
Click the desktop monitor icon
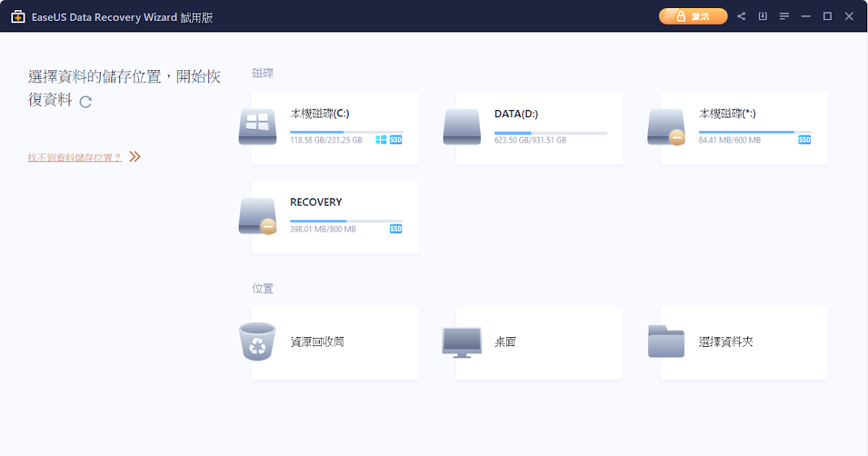[462, 342]
